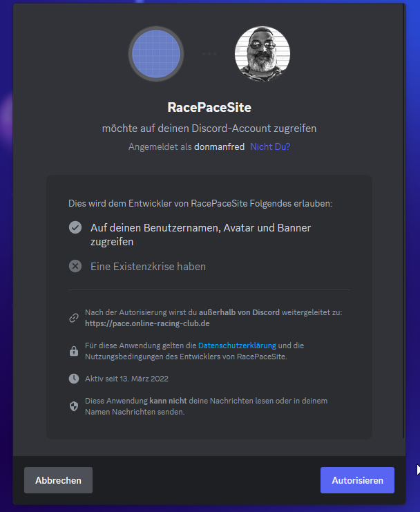Click the checkmark icon beside username access permission
420x512 pixels.
[75, 227]
